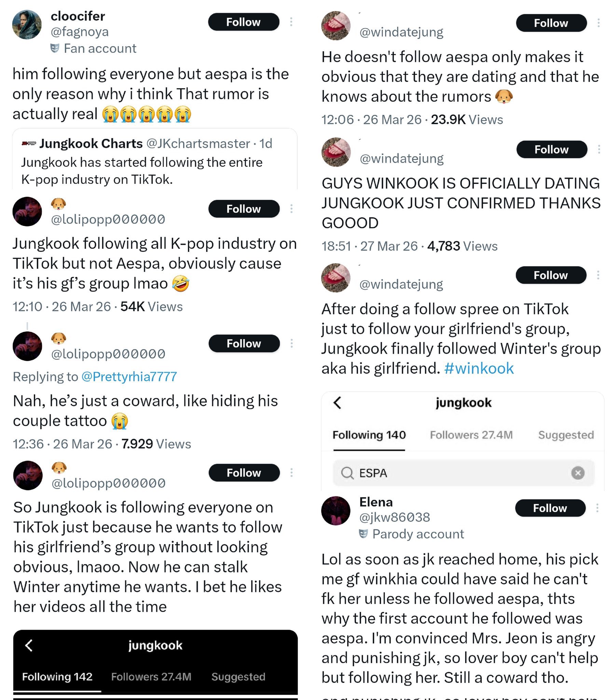The image size is (616, 700).
Task: Go back using arrow in white jungkook panel
Action: 338,403
